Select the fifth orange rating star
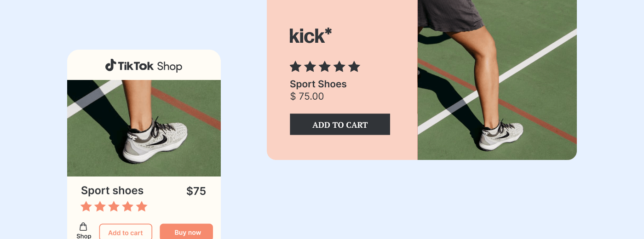The height and width of the screenshot is (239, 644). [x=142, y=206]
